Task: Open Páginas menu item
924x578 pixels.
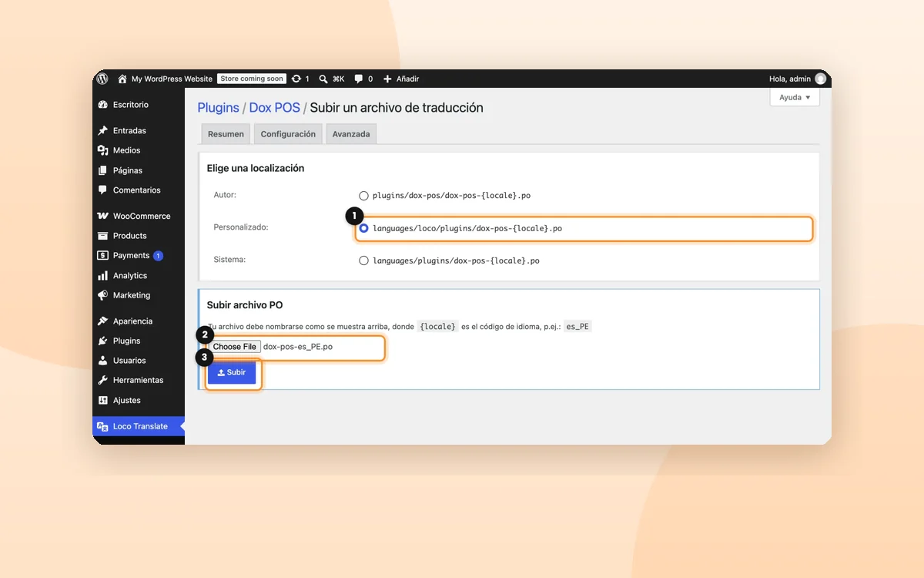Action: point(139,170)
